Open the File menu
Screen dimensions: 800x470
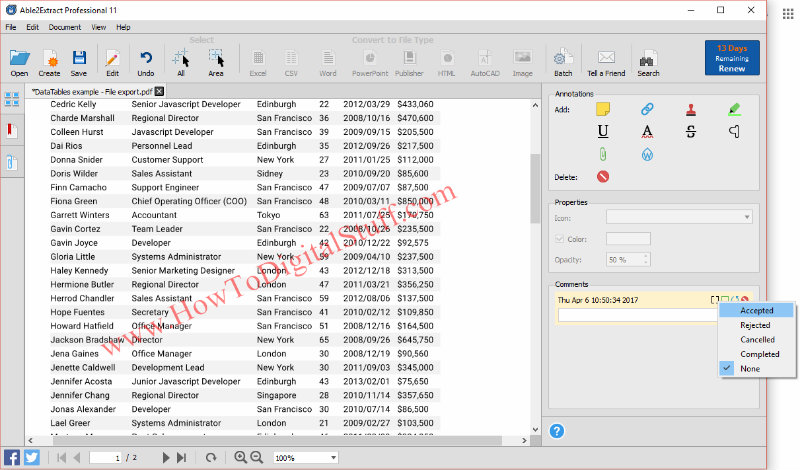11,27
